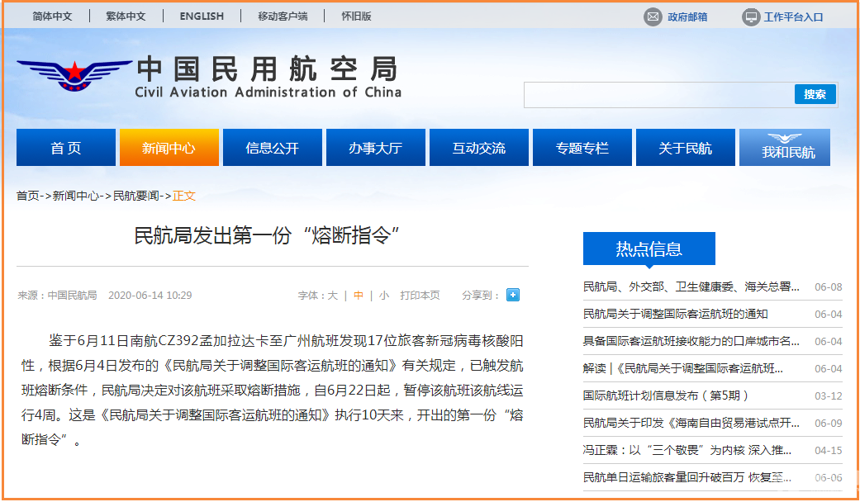
Task: Click 新闻中心 in the breadcrumb
Action: coord(76,196)
